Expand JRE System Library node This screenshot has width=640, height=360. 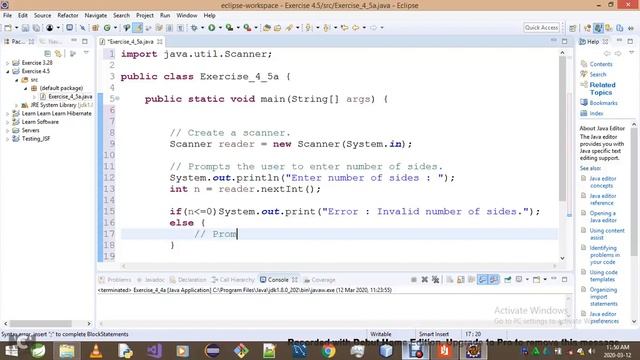point(17,105)
